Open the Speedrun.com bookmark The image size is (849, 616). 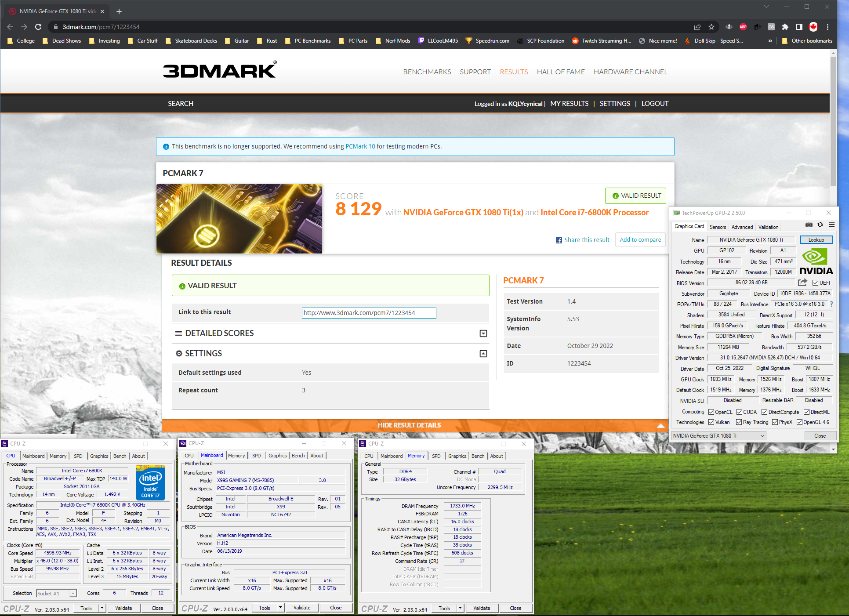(487, 41)
